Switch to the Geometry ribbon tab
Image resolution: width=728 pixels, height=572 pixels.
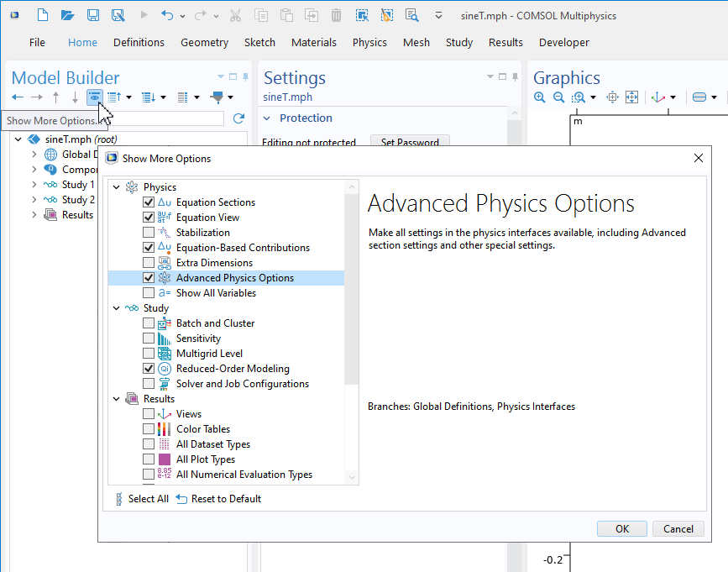click(x=204, y=42)
